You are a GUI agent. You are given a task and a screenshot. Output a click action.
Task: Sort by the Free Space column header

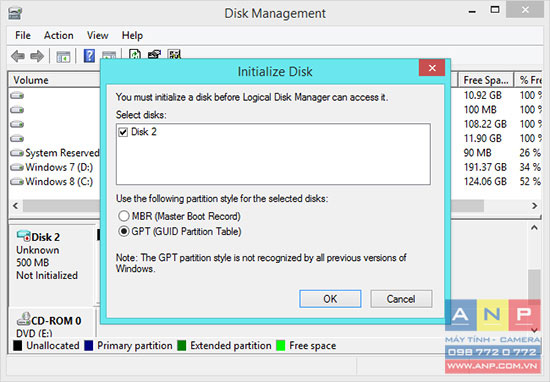pos(485,80)
